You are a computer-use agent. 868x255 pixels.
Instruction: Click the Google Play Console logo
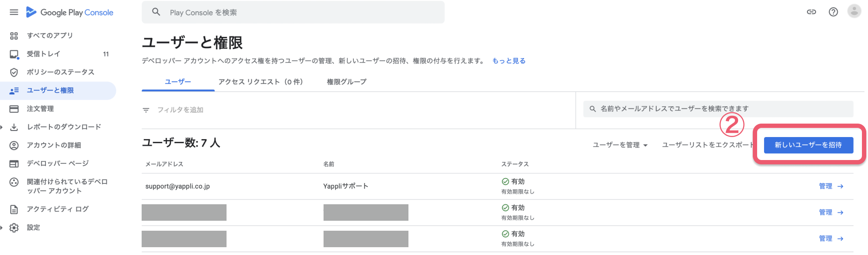[x=70, y=12]
